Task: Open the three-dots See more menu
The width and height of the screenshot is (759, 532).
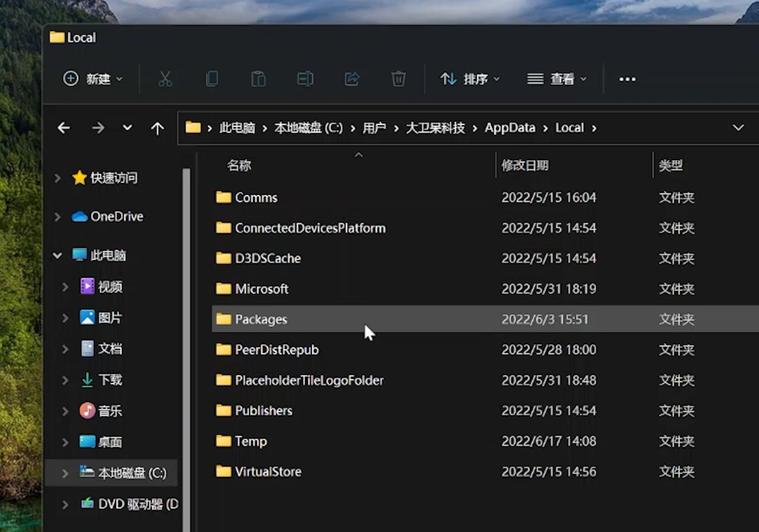Action: (627, 79)
